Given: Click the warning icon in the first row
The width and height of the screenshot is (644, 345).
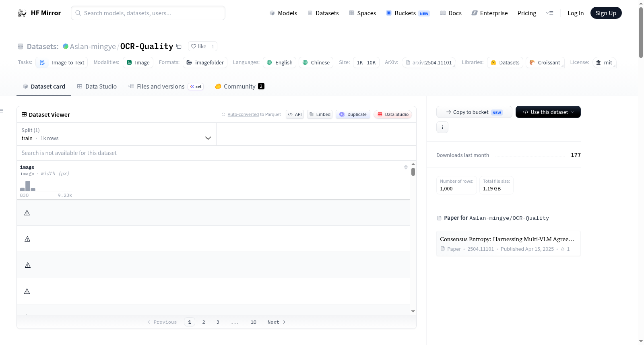Looking at the screenshot, I should (27, 213).
